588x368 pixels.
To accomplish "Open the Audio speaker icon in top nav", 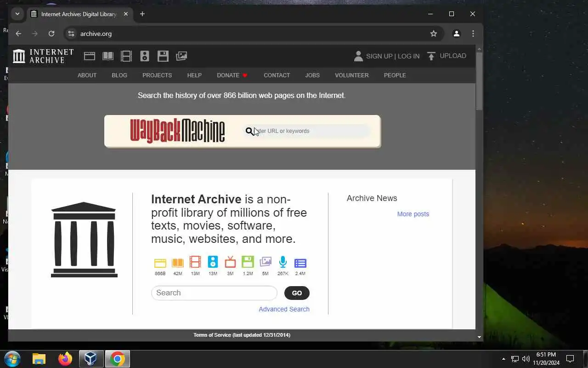I will click(x=145, y=56).
